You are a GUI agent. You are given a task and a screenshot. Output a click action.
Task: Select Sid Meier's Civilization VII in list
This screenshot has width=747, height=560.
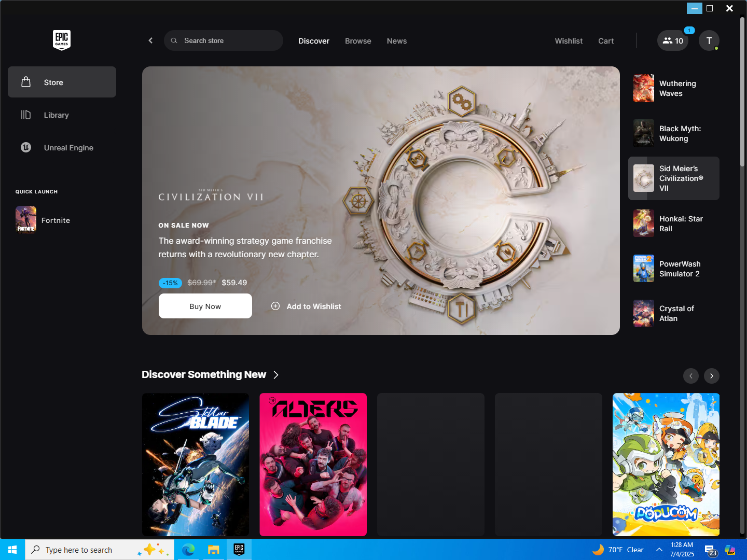pyautogui.click(x=674, y=178)
